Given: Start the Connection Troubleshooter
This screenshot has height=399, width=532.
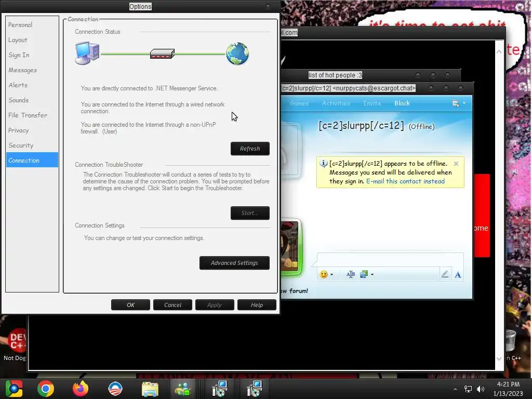Looking at the screenshot, I should pos(250,213).
